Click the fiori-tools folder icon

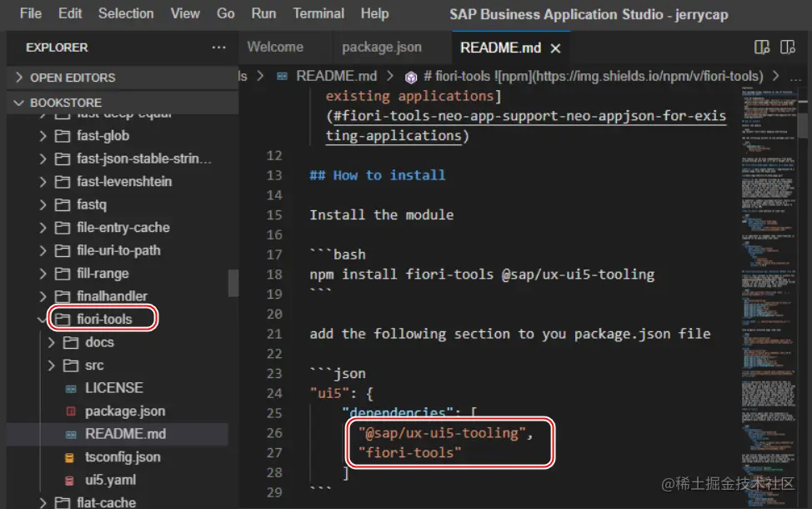pos(63,320)
